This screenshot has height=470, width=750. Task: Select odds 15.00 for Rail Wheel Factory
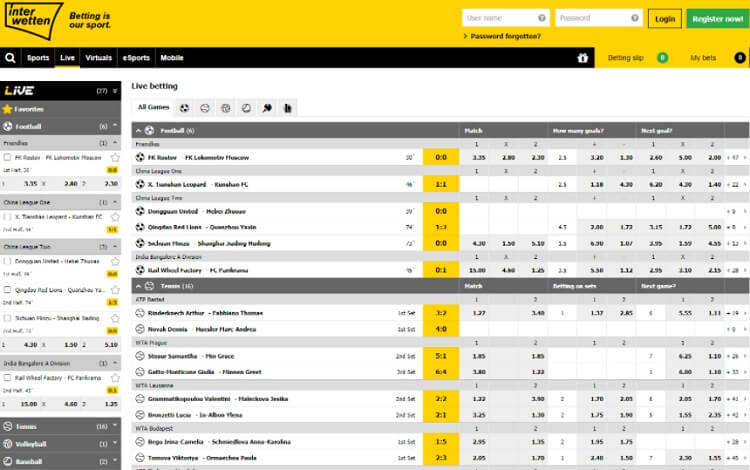pos(477,270)
